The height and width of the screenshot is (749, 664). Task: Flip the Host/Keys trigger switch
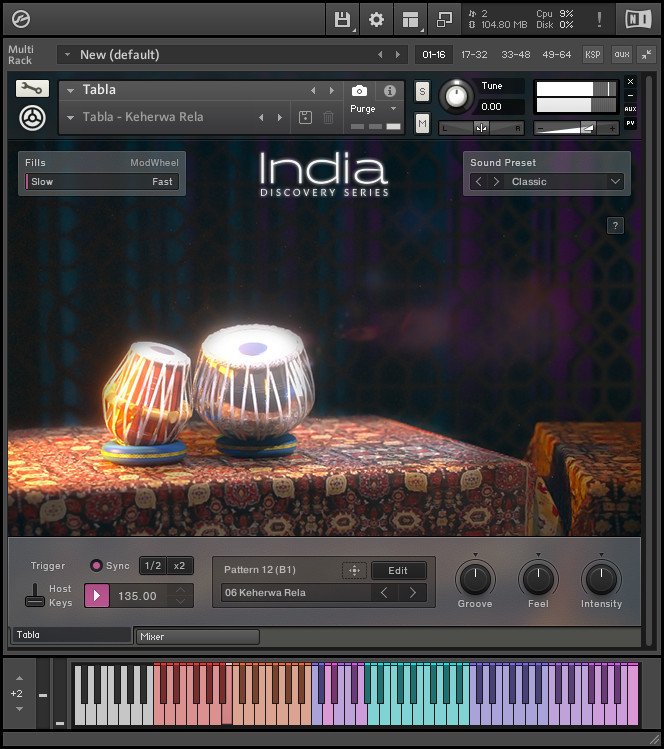point(35,595)
